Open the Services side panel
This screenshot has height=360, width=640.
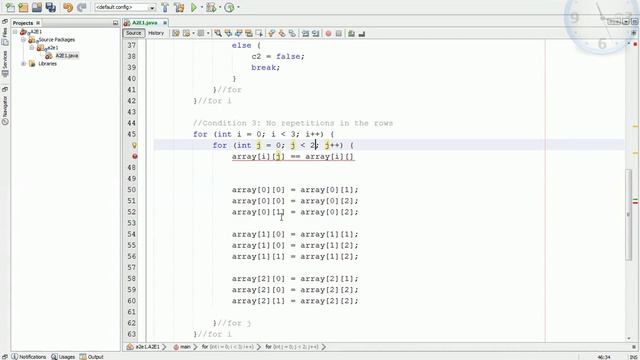point(4,64)
